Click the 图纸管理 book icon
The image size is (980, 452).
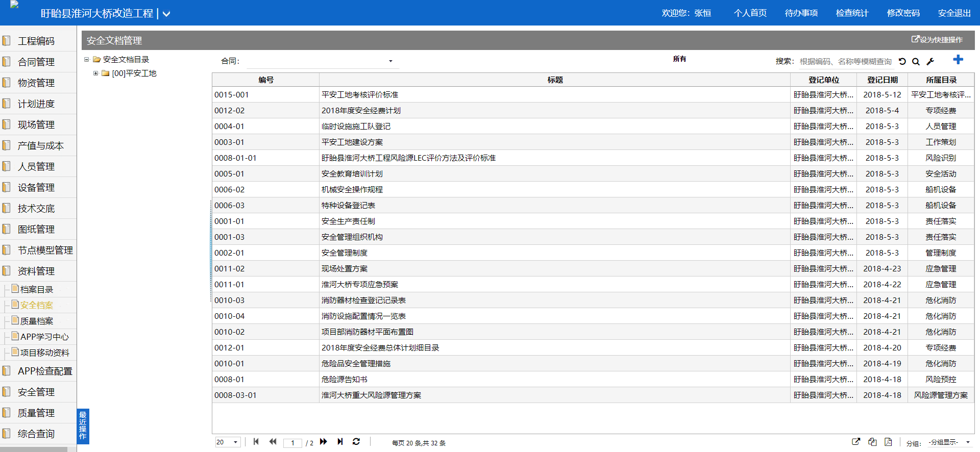(7, 229)
